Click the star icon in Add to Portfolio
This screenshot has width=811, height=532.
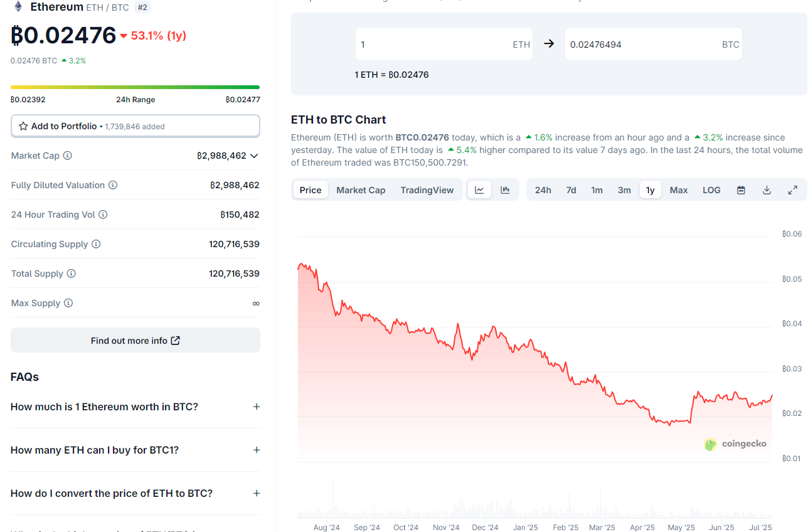23,126
